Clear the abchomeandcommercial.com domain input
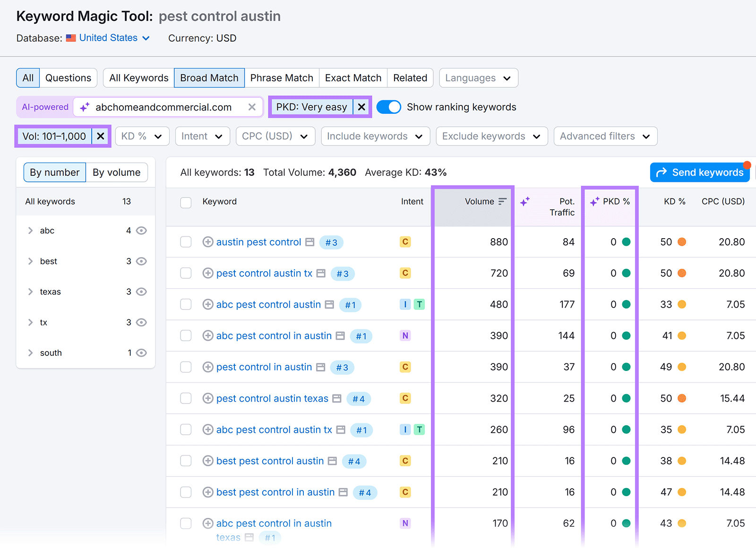 coord(252,107)
